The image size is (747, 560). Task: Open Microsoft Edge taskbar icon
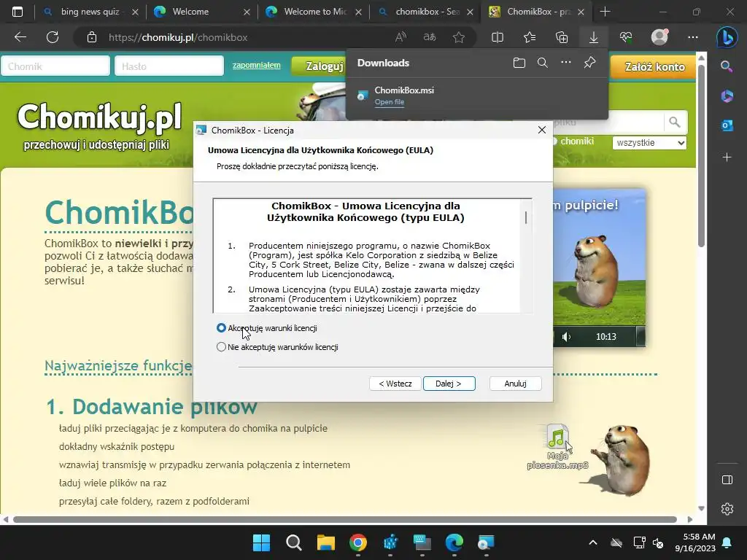[x=454, y=542]
